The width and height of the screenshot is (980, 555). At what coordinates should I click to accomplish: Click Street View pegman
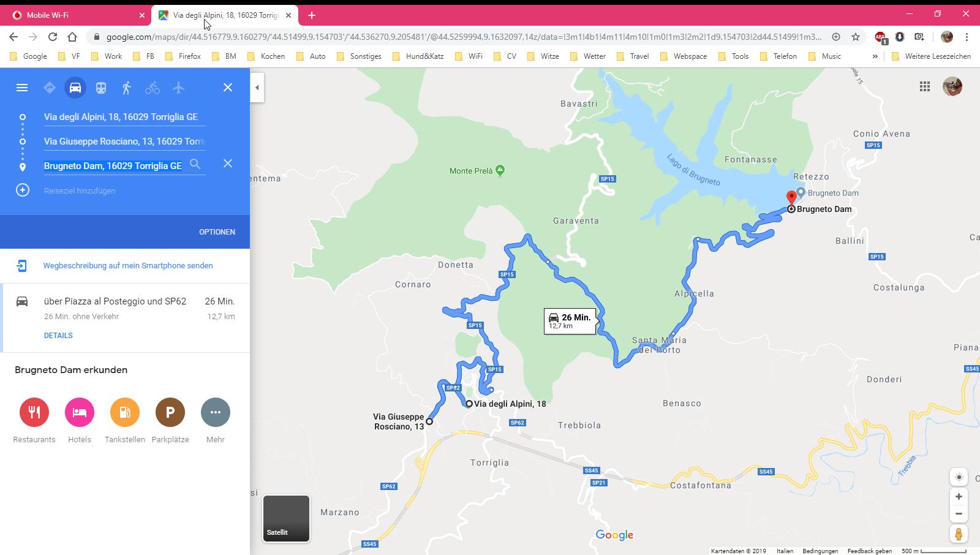tap(959, 534)
